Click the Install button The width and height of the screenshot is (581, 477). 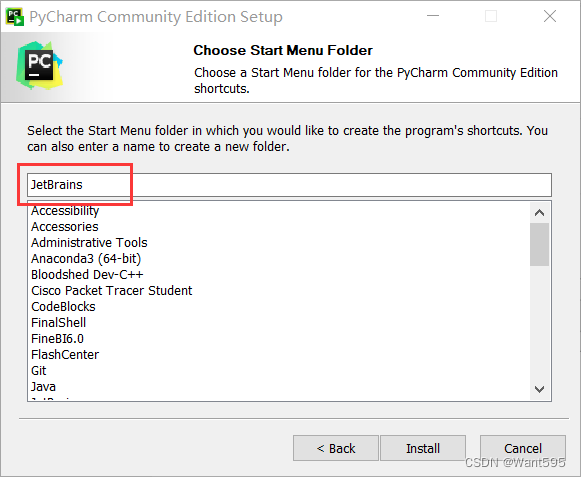coord(423,448)
